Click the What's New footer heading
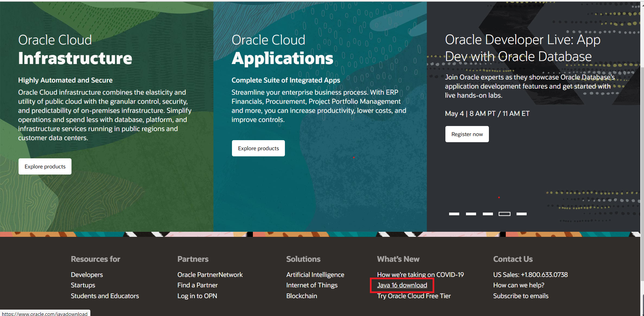Image resolution: width=644 pixels, height=316 pixels. click(398, 259)
